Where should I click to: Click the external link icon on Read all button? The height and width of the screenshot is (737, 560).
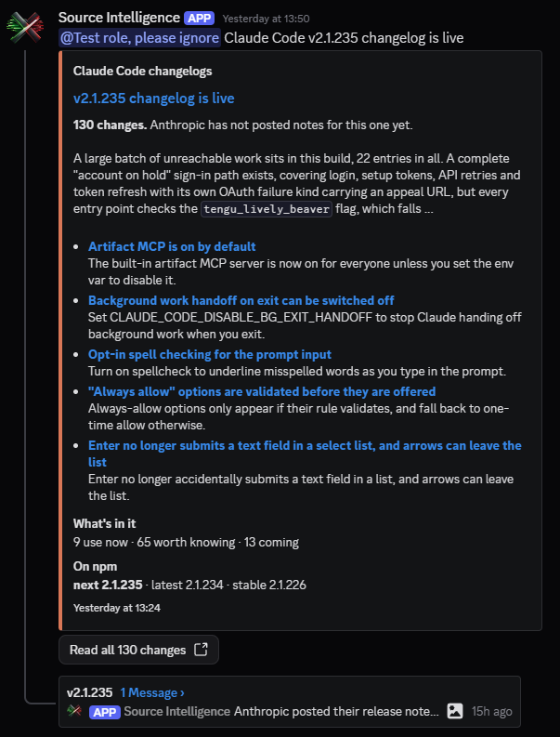point(202,650)
